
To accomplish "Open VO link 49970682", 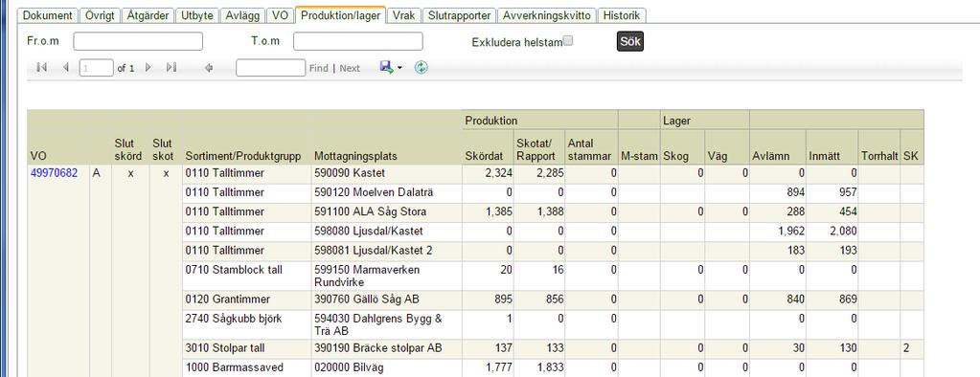I will [55, 173].
